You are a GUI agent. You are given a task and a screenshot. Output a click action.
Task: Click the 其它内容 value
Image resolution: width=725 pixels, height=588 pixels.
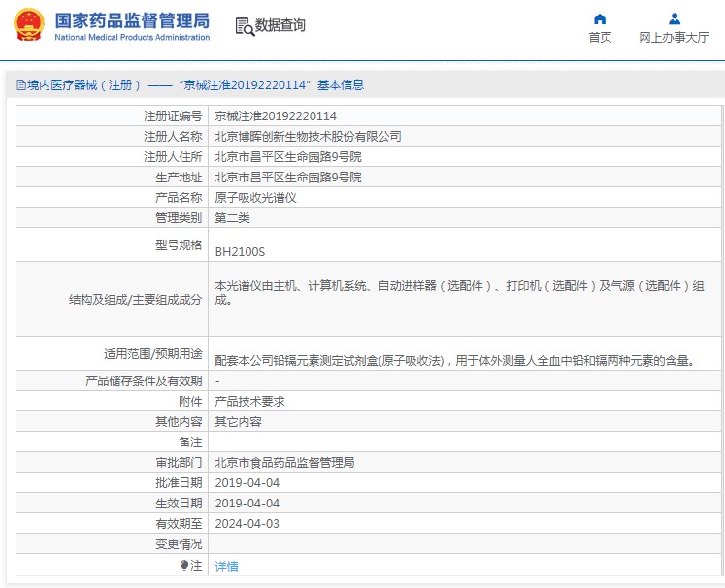point(238,421)
